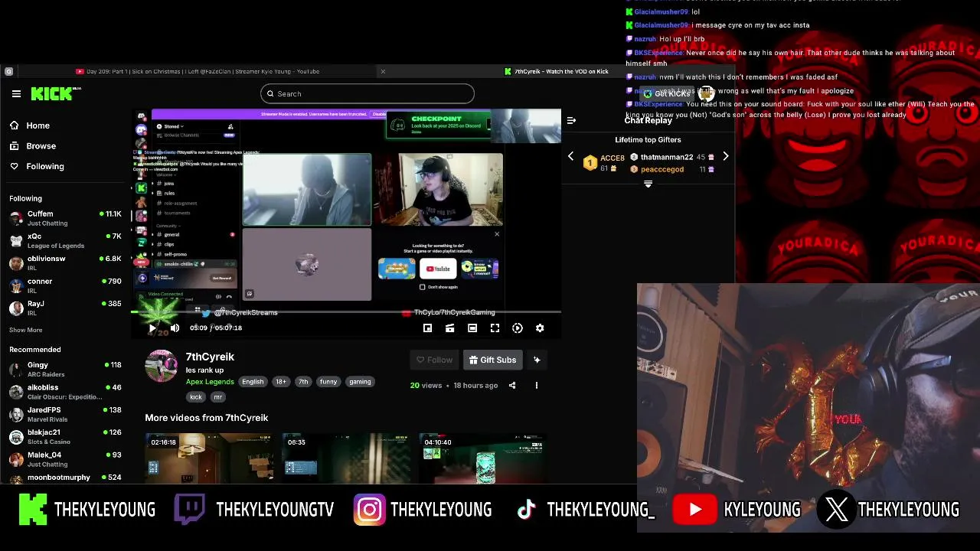Go to Home in the sidebar

(31, 126)
